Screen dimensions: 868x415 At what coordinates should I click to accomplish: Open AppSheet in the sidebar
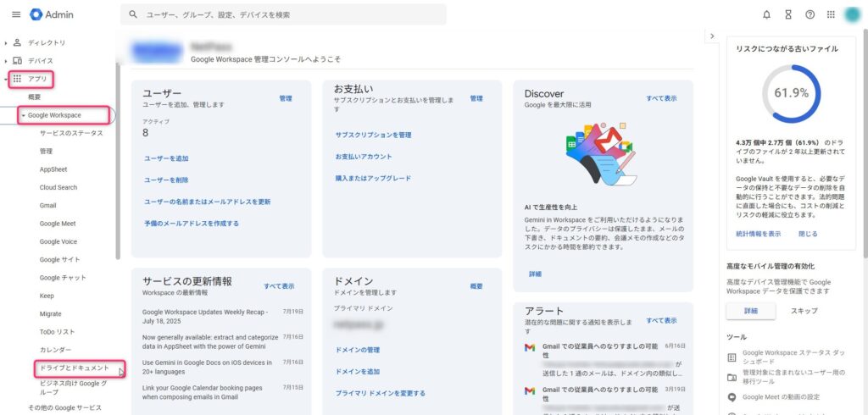click(x=53, y=169)
